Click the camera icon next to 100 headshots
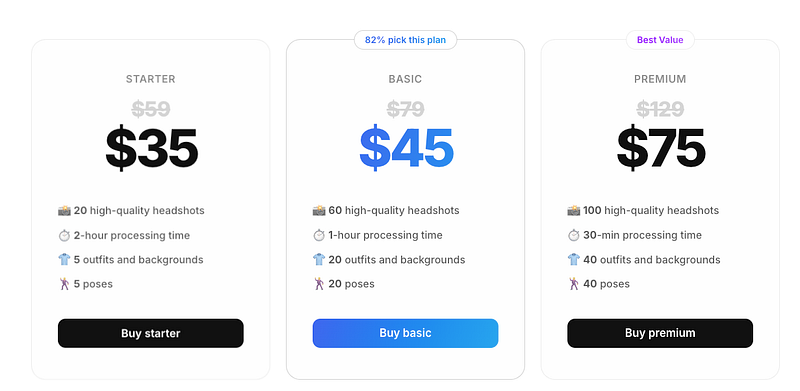The width and height of the screenshot is (800, 391). click(573, 210)
